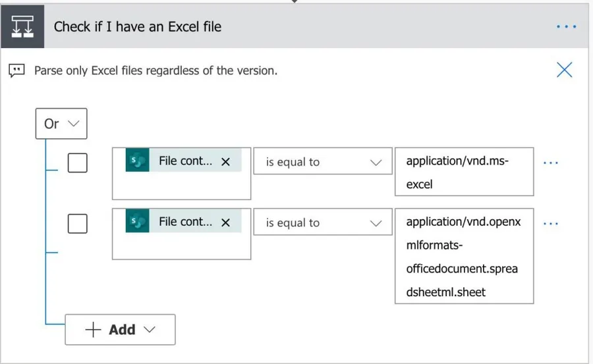593x364 pixels.
Task: Click the Add button to add a row
Action: click(x=120, y=330)
